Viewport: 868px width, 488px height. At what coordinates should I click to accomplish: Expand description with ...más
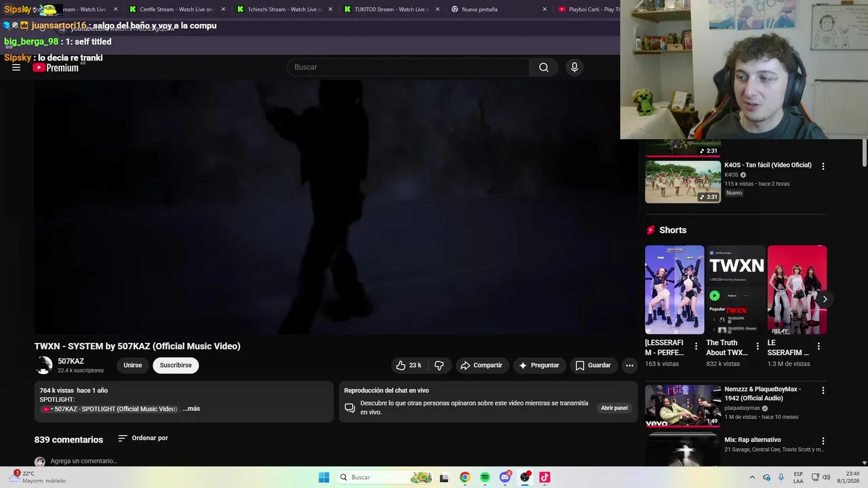pos(191,409)
